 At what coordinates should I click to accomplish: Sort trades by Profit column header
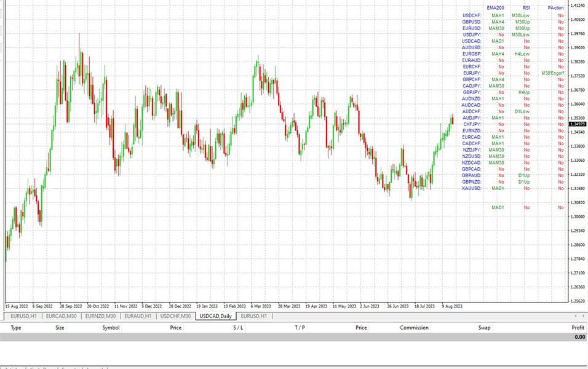point(578,328)
